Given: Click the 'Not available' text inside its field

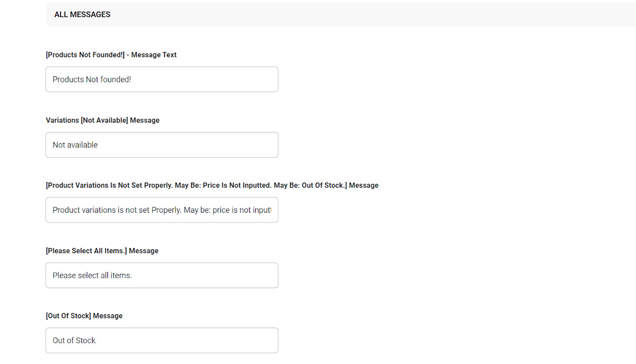Looking at the screenshot, I should [75, 145].
